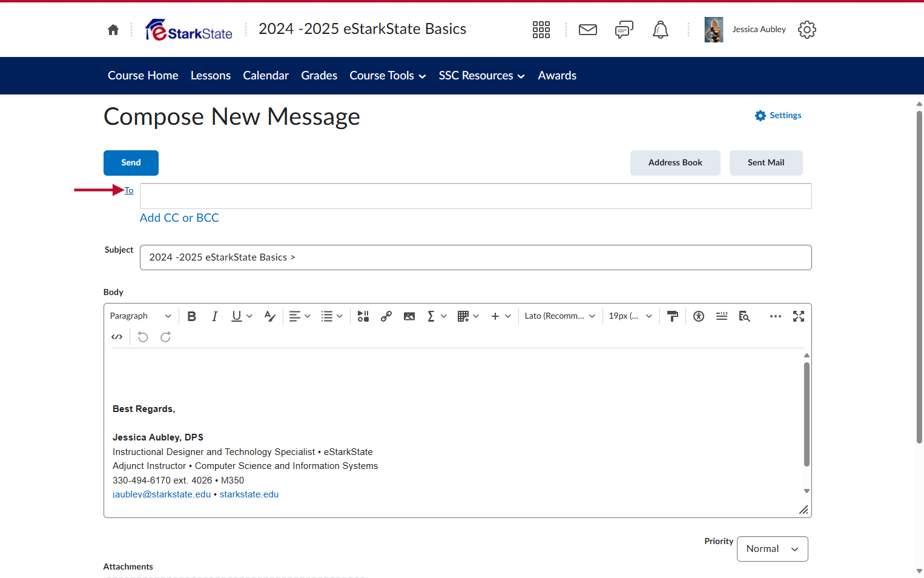Screen dimensions: 924x578
Task: Open the preview tool in the editor
Action: coord(745,316)
